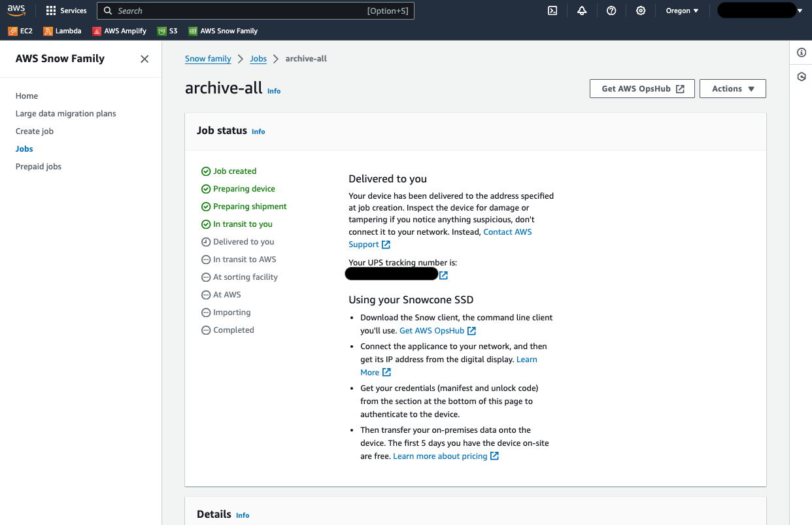
Task: Open the account menu dropdown
Action: click(x=760, y=10)
